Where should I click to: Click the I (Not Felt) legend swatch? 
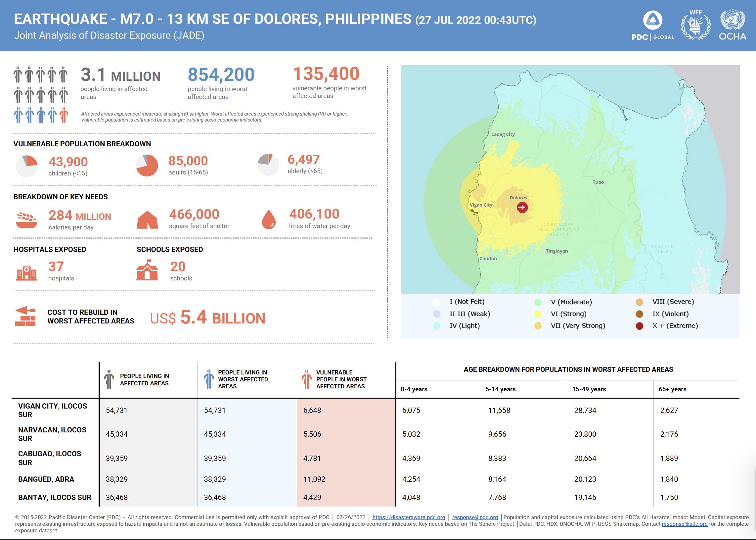point(437,302)
